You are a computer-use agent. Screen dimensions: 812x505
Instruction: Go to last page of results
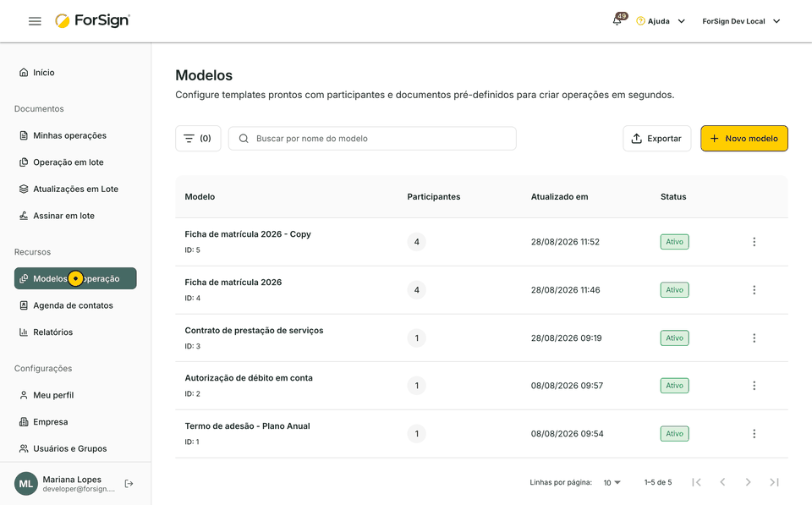coord(774,482)
